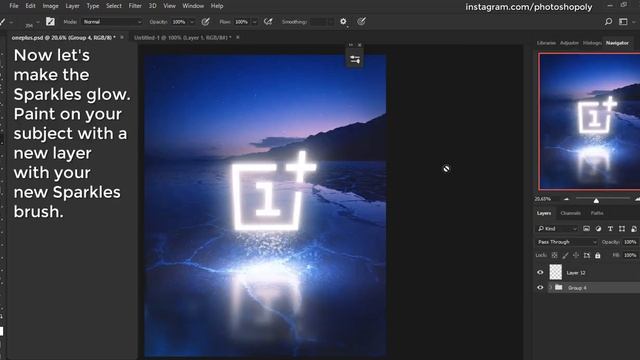Select the Brush tool preset icon
640x360 pixels.
(x=3, y=22)
